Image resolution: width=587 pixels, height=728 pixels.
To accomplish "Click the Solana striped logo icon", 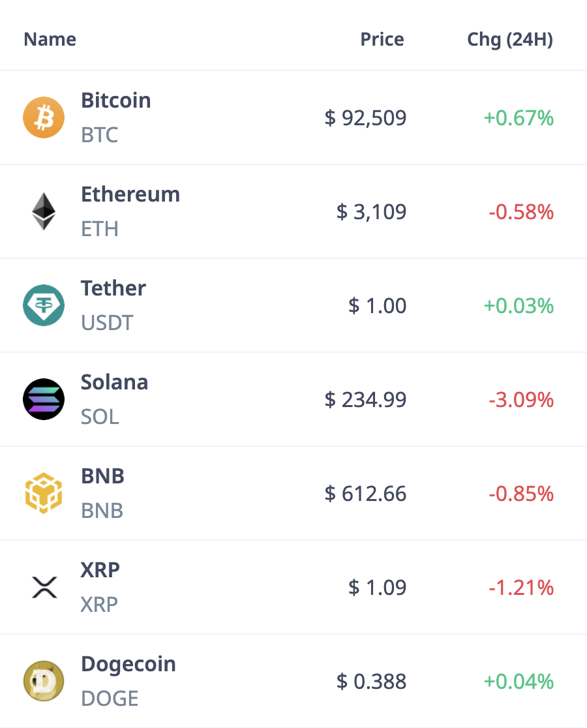I will [44, 399].
